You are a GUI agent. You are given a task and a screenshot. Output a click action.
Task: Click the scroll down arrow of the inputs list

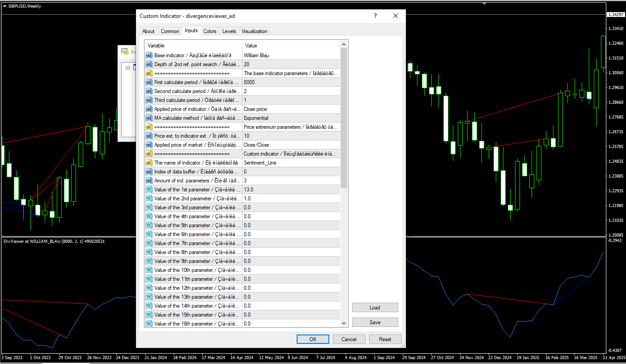pyautogui.click(x=344, y=323)
